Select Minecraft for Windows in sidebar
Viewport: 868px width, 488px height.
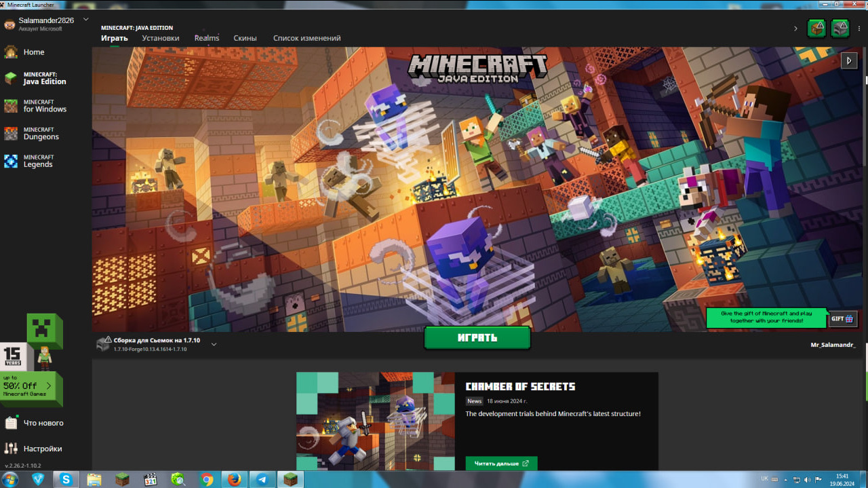click(x=45, y=106)
